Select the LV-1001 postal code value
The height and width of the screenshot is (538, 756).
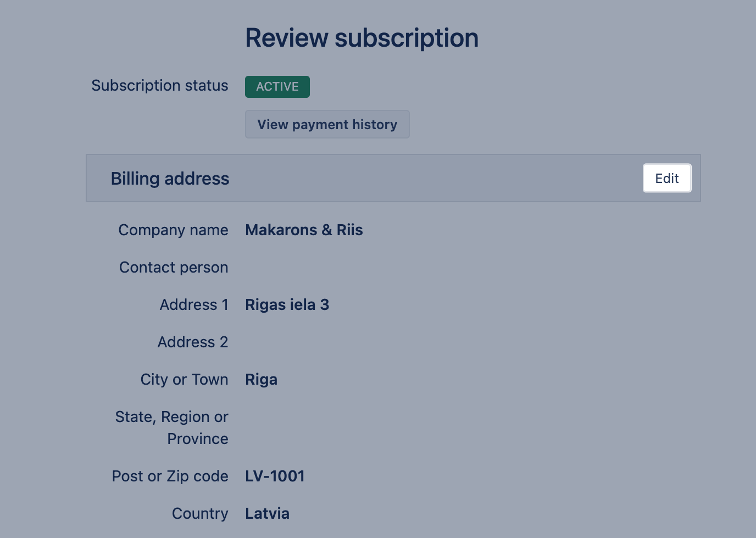(x=275, y=476)
